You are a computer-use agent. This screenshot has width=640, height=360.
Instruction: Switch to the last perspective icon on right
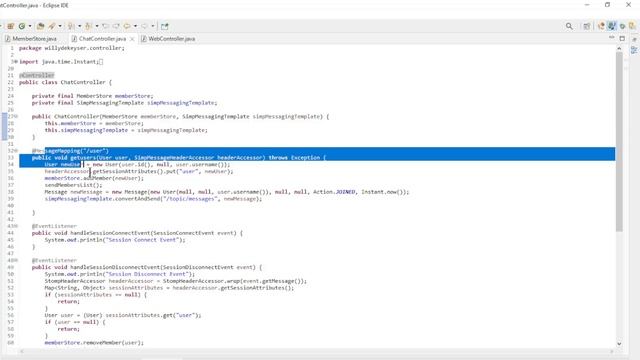point(632,26)
